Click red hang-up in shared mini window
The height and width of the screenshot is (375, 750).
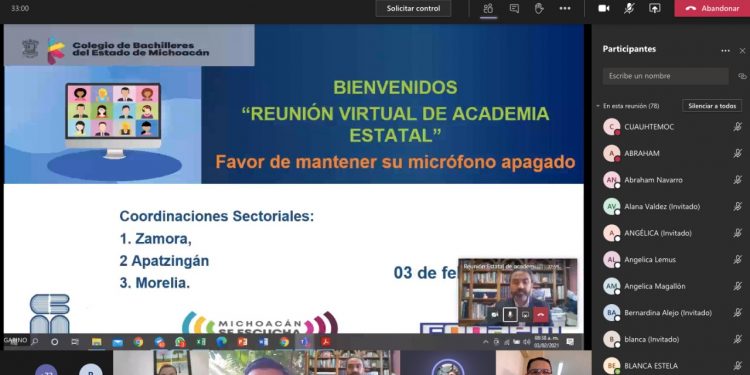[x=541, y=314]
